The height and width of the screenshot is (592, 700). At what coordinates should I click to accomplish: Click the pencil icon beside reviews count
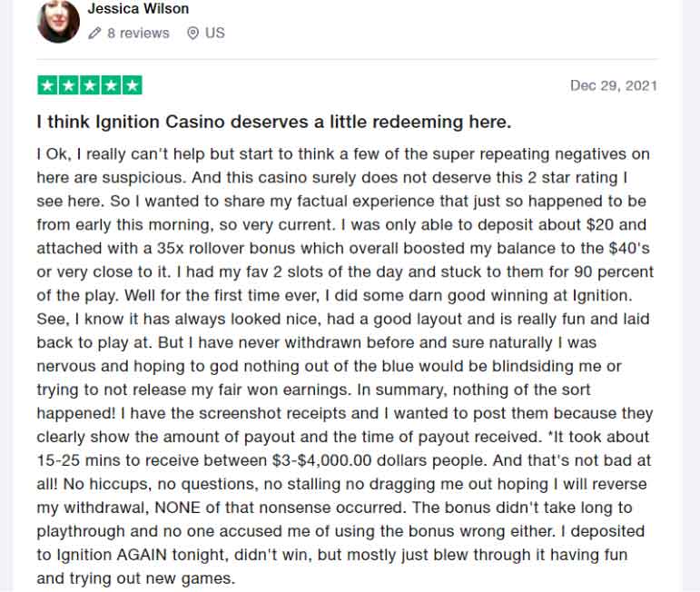(95, 33)
